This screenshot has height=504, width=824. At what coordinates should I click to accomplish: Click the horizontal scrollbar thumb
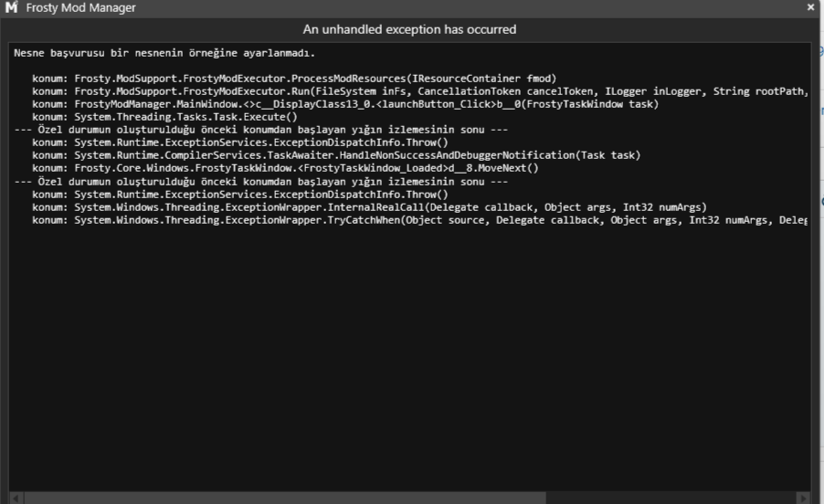[283, 499]
